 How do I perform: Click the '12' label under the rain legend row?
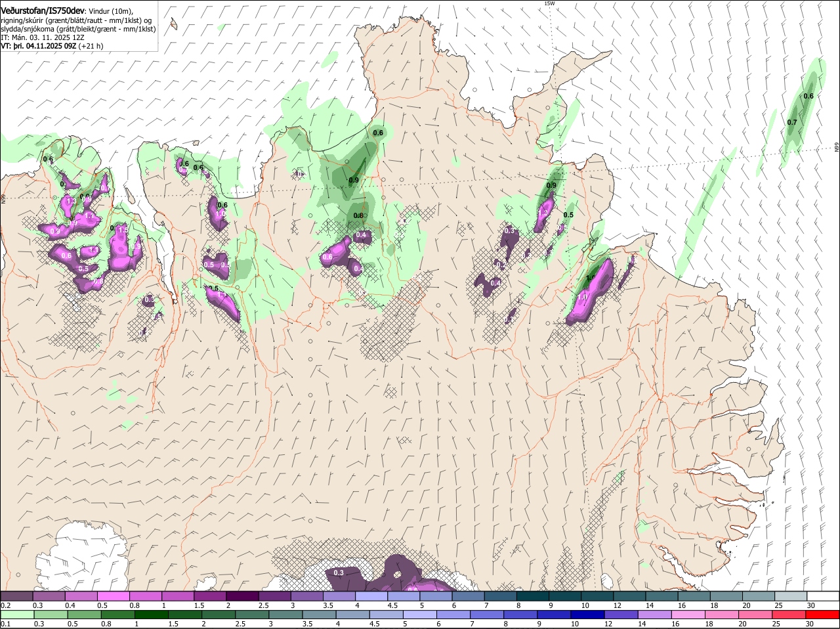click(608, 623)
